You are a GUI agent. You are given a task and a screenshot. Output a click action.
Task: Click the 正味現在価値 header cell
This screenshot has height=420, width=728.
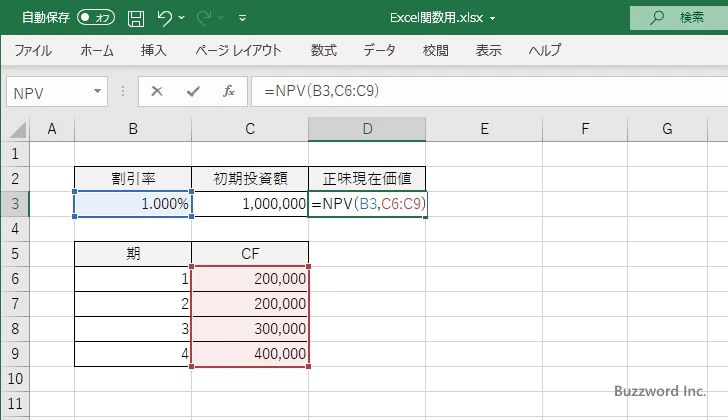pos(367,179)
